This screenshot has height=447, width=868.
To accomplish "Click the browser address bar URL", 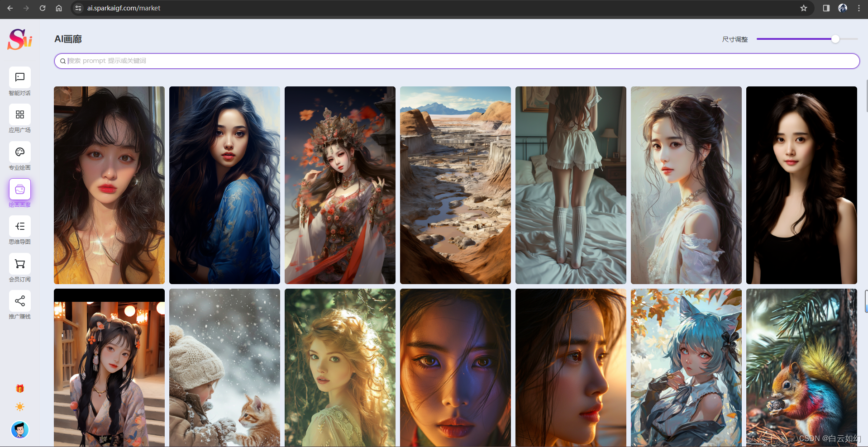I will [124, 8].
